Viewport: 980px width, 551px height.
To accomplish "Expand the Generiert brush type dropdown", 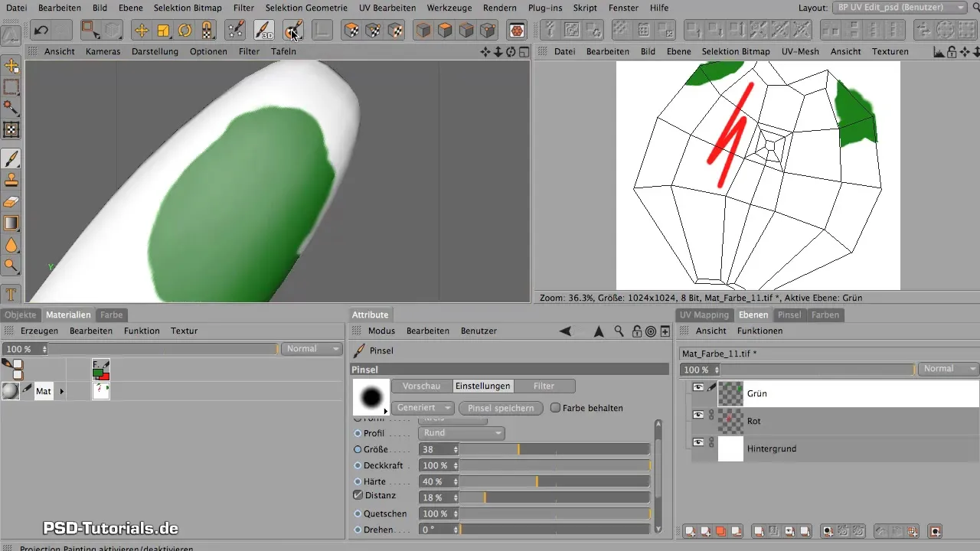I will pos(423,408).
